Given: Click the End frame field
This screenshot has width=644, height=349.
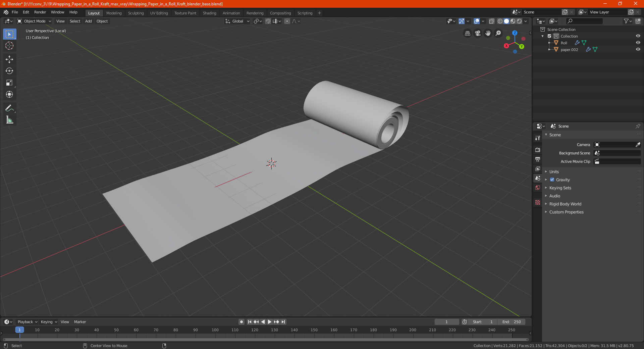Looking at the screenshot, I should [x=512, y=322].
